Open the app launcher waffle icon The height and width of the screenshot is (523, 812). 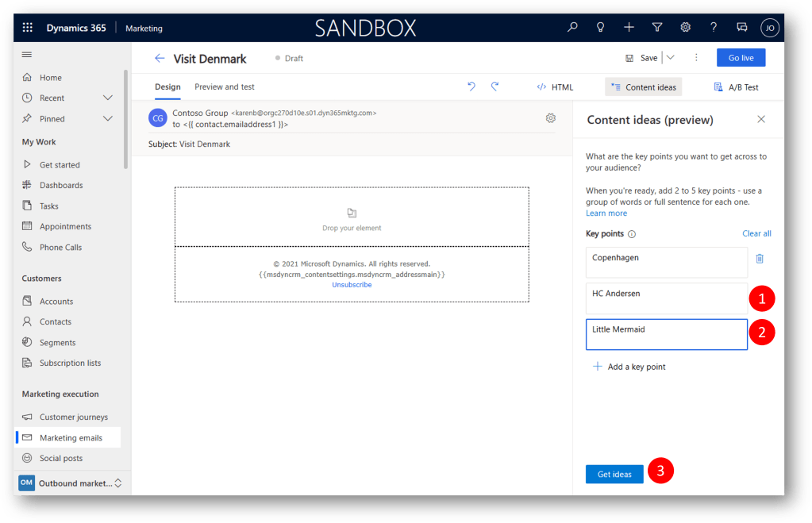(x=28, y=28)
